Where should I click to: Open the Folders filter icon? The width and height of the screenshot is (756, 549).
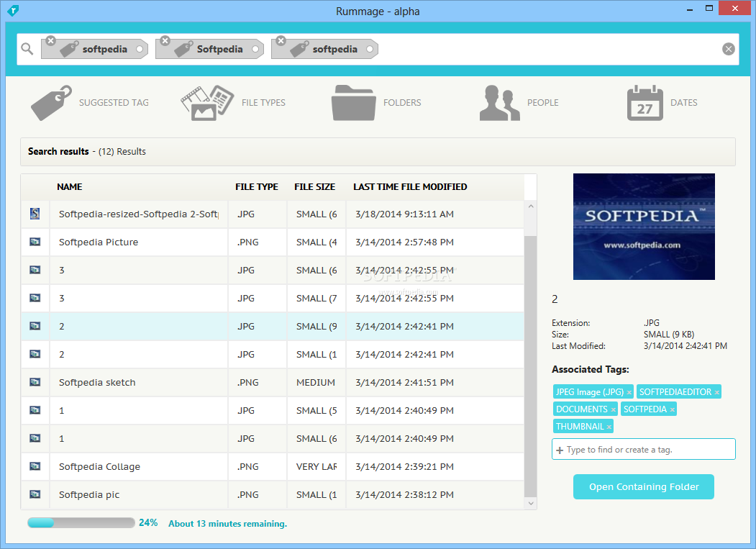353,103
